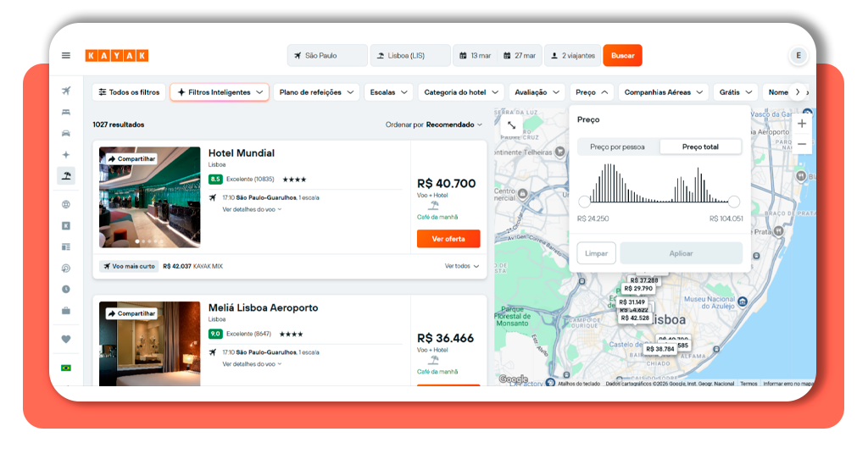
Task: Click the minimum price slider handle
Action: click(584, 202)
